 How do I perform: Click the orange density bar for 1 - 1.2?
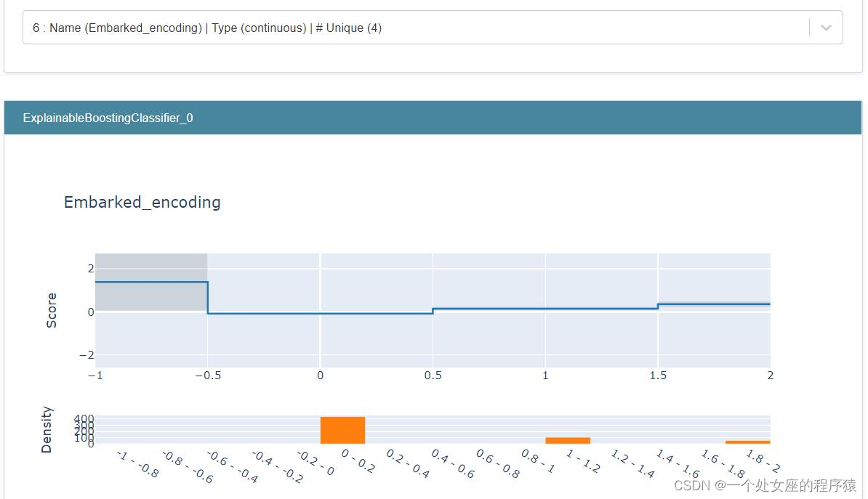tap(568, 440)
